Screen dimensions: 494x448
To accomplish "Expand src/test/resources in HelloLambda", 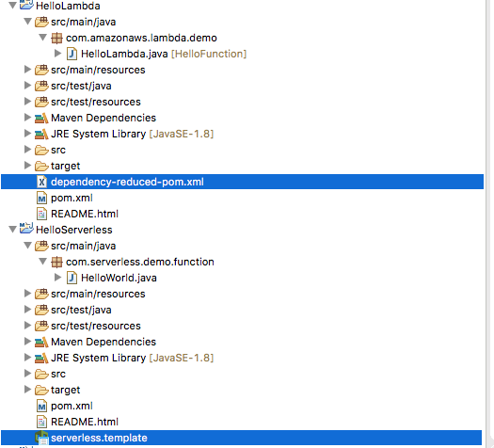I will point(27,102).
